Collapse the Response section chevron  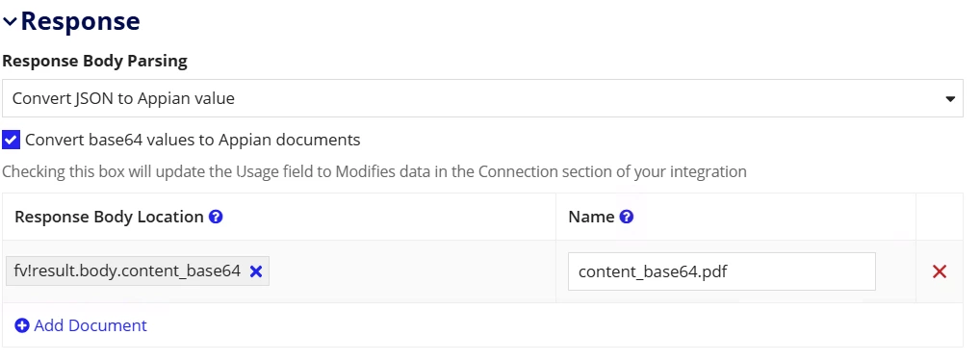10,22
